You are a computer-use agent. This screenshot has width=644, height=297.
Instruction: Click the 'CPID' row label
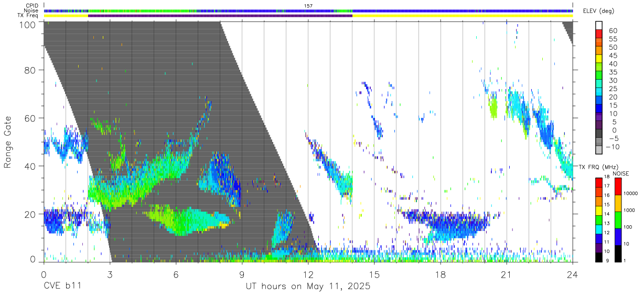(x=31, y=6)
